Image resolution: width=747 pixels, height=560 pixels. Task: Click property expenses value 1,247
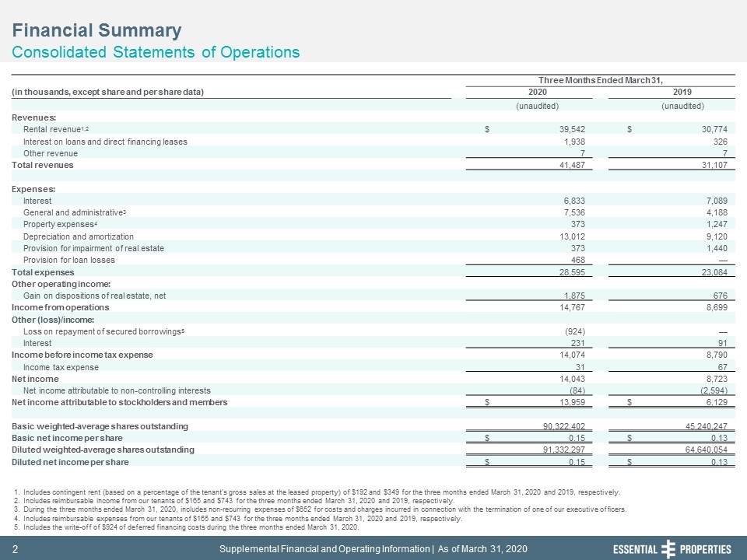[717, 224]
